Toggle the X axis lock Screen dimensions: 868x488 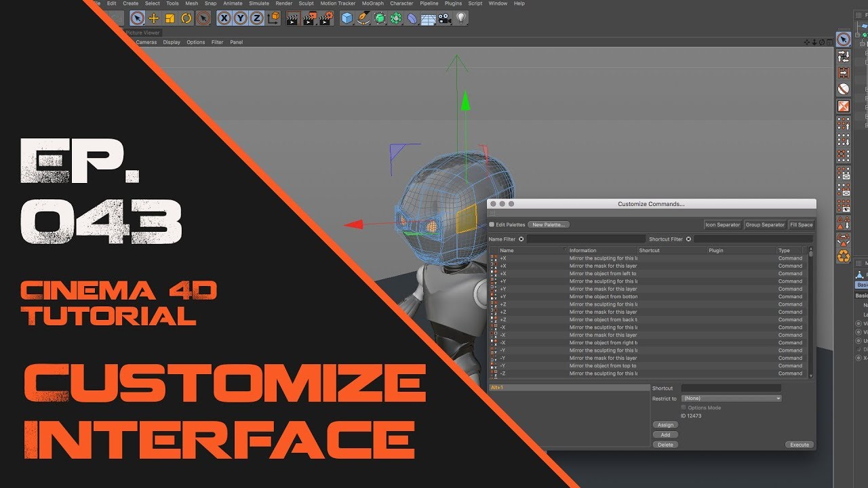pyautogui.click(x=224, y=18)
